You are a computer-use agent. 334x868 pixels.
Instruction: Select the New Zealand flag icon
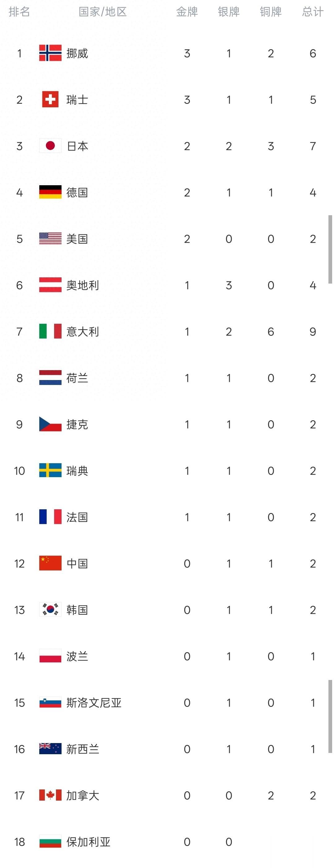(50, 748)
